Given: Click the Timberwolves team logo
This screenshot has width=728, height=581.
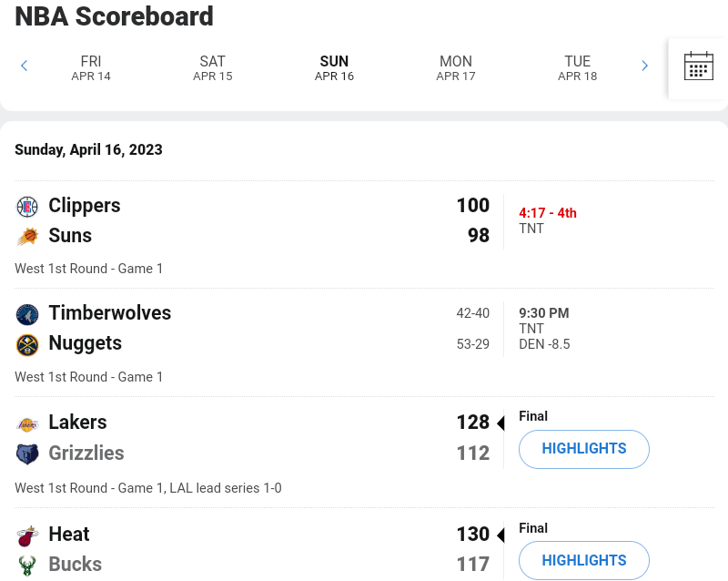Looking at the screenshot, I should 27,314.
